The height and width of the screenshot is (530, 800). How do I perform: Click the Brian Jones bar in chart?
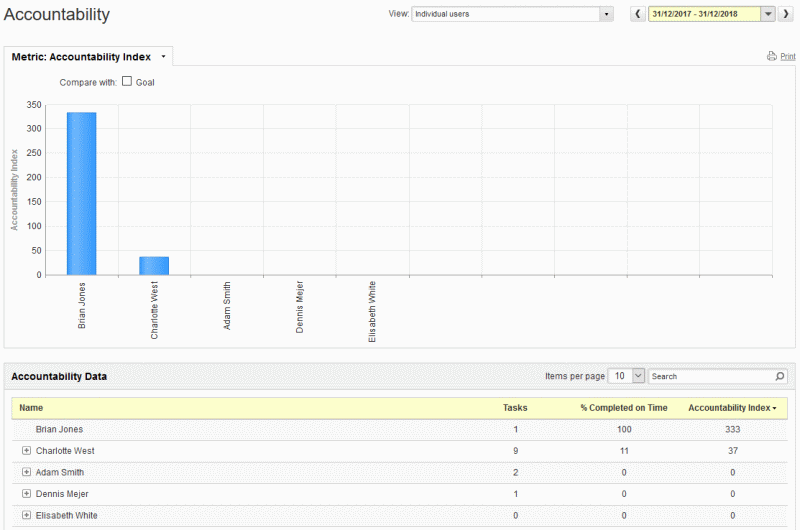82,193
